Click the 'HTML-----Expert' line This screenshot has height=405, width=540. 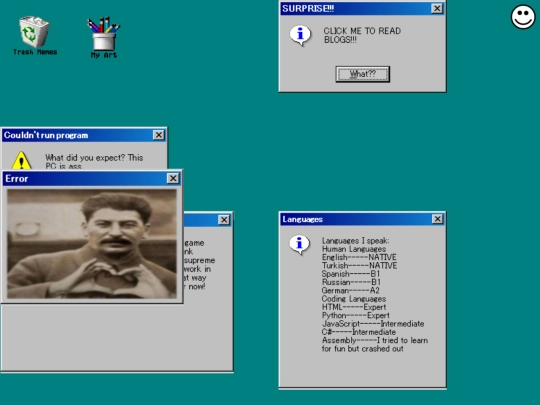(x=354, y=307)
